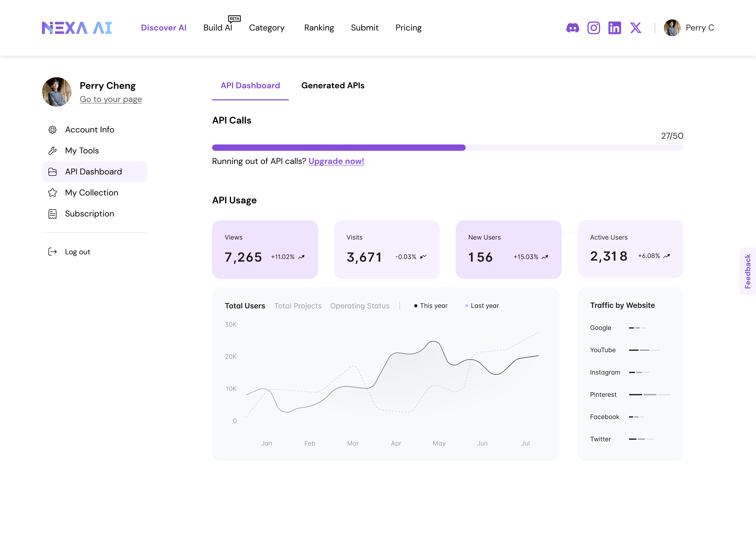Image resolution: width=756 pixels, height=538 pixels.
Task: Click the X (Twitter) icon in header
Action: pos(636,28)
